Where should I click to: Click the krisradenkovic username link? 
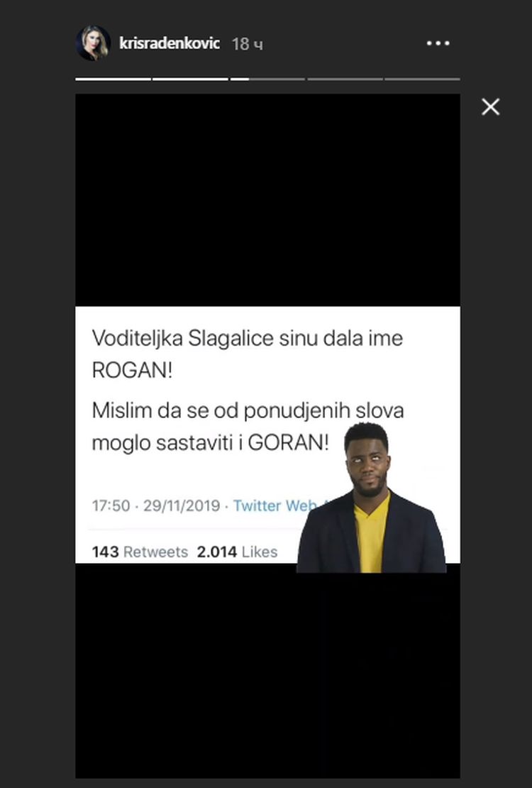pyautogui.click(x=170, y=43)
